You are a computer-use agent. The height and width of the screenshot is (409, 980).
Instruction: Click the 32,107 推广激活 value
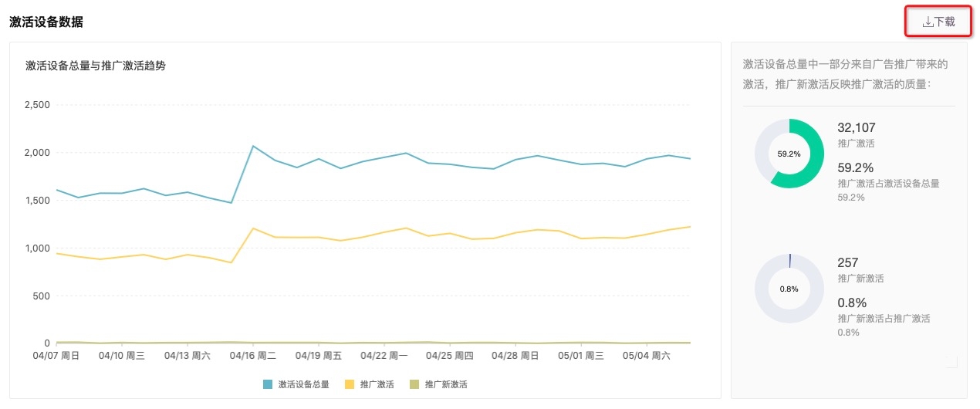(x=857, y=128)
